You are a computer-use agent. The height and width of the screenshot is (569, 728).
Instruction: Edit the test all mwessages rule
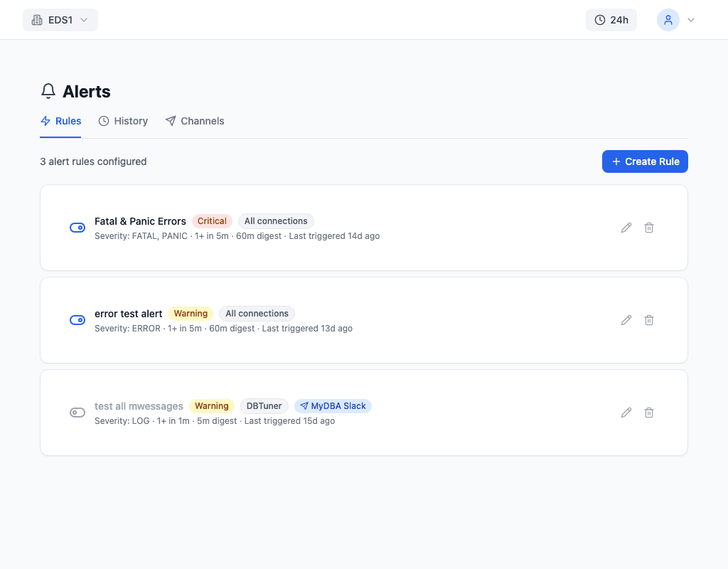626,413
